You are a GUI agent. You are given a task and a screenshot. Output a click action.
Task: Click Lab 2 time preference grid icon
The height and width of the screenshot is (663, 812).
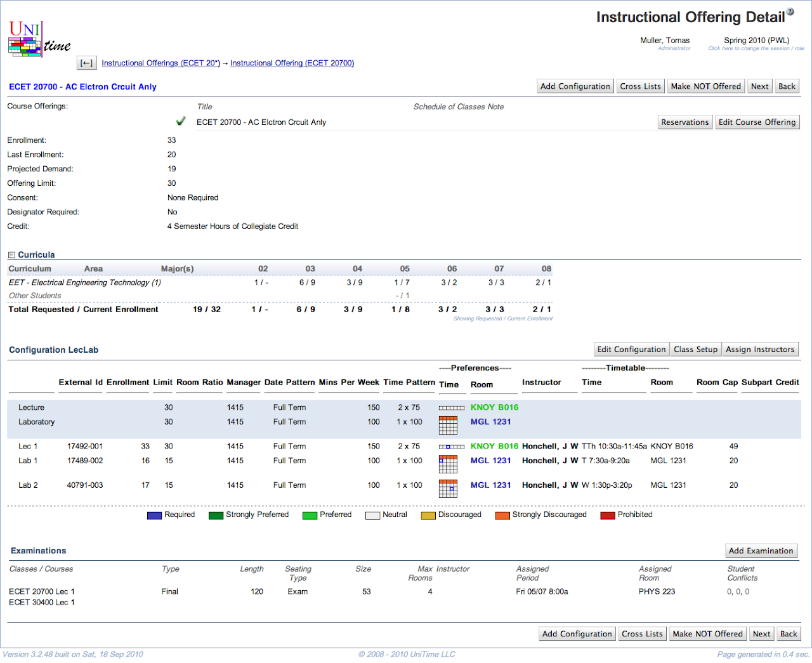tap(448, 489)
